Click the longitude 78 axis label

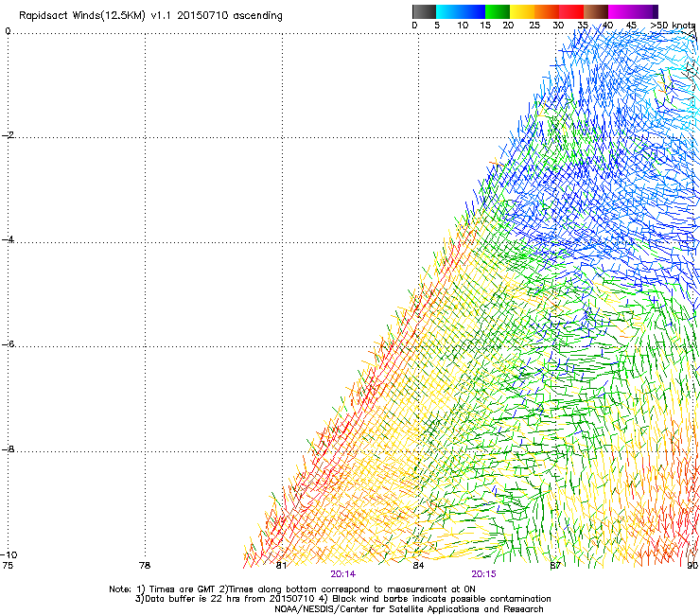pos(145,566)
